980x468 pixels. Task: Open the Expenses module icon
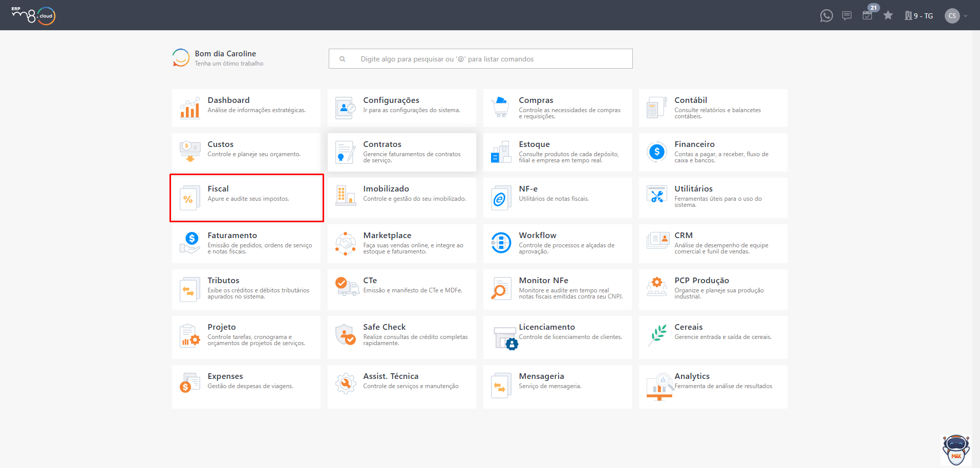pyautogui.click(x=190, y=383)
